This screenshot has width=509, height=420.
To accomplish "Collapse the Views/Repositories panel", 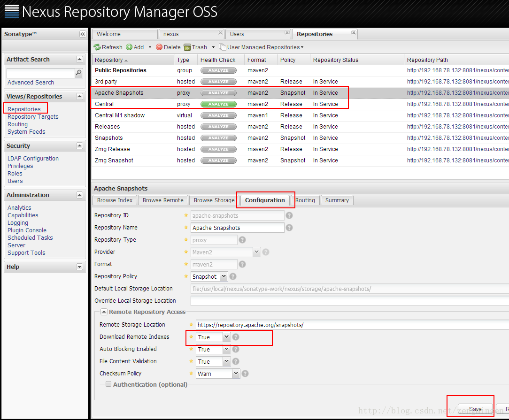I will pyautogui.click(x=79, y=96).
